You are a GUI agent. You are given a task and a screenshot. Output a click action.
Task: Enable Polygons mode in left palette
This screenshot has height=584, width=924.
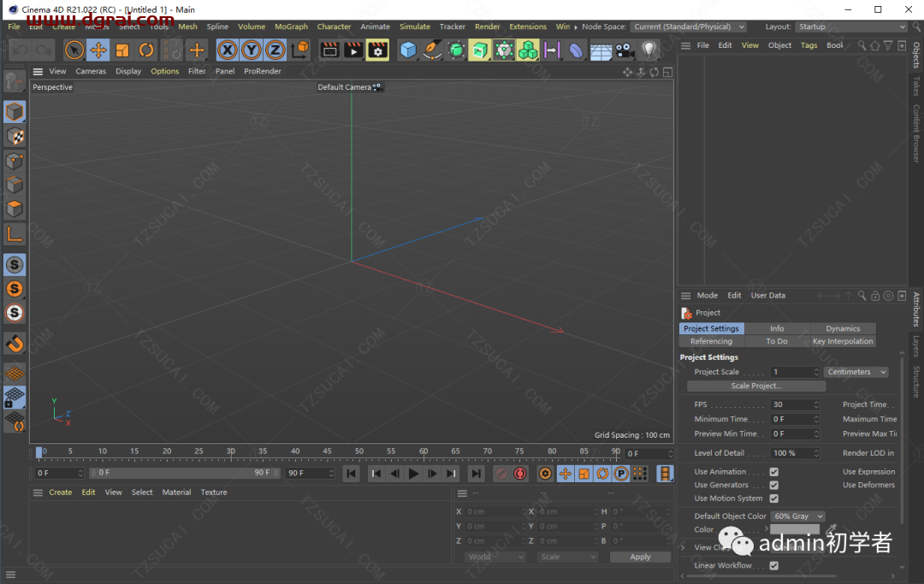coord(15,209)
